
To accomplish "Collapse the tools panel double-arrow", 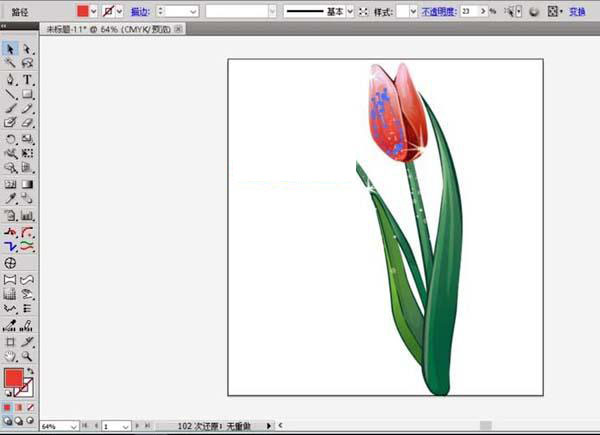I will click(3, 26).
